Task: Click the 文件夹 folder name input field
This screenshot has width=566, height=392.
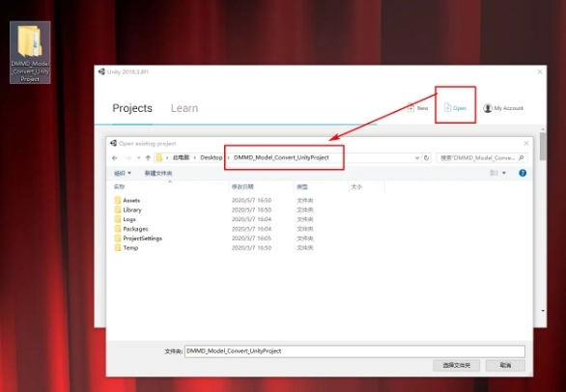Action: point(354,351)
